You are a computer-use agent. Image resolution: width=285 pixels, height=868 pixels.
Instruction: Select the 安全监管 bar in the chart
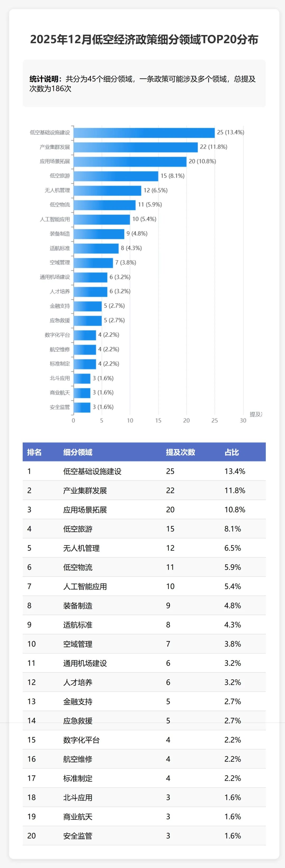click(x=82, y=407)
